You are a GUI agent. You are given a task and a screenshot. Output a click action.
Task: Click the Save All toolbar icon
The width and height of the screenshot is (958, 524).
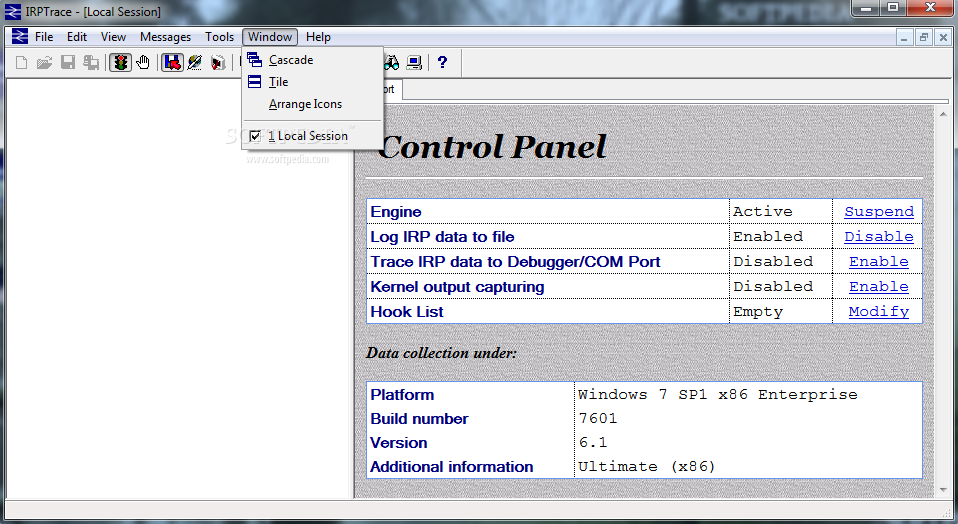91,62
